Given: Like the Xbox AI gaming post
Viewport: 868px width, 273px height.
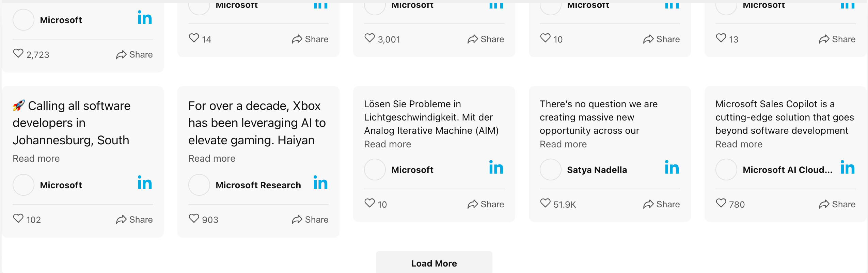Looking at the screenshot, I should pyautogui.click(x=194, y=219).
